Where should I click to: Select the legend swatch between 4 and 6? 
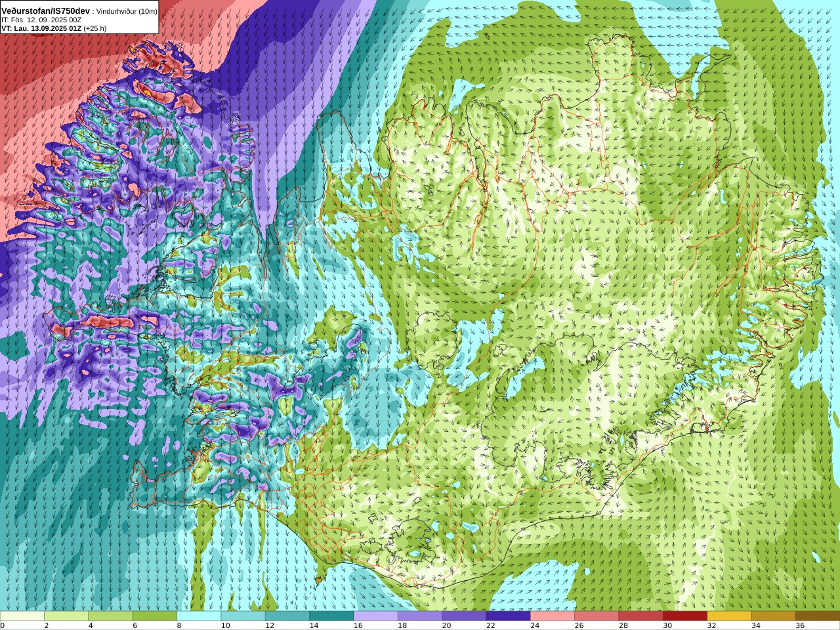pyautogui.click(x=110, y=616)
